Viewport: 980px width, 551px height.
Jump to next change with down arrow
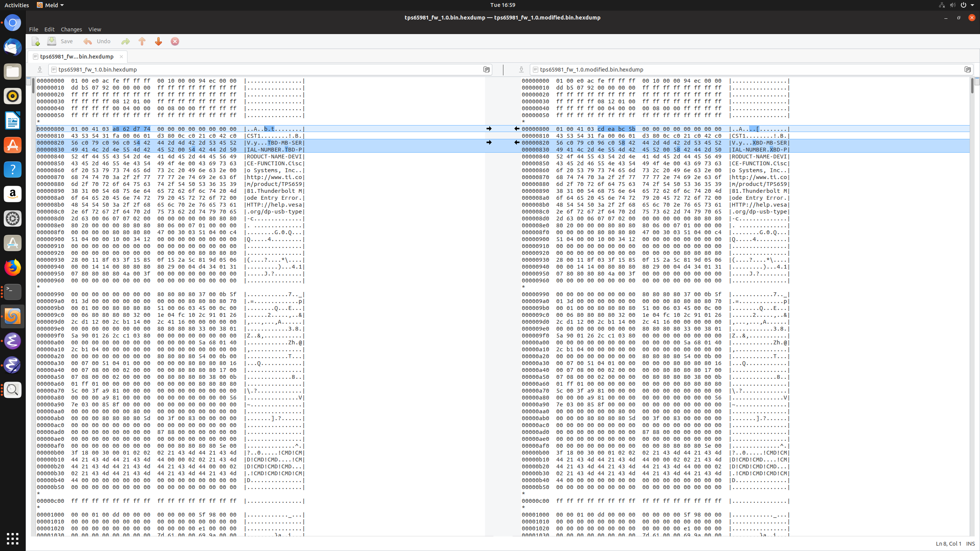click(158, 41)
